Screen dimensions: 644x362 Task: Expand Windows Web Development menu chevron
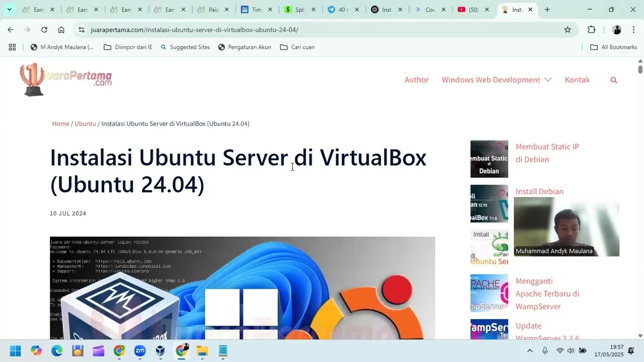pyautogui.click(x=548, y=80)
